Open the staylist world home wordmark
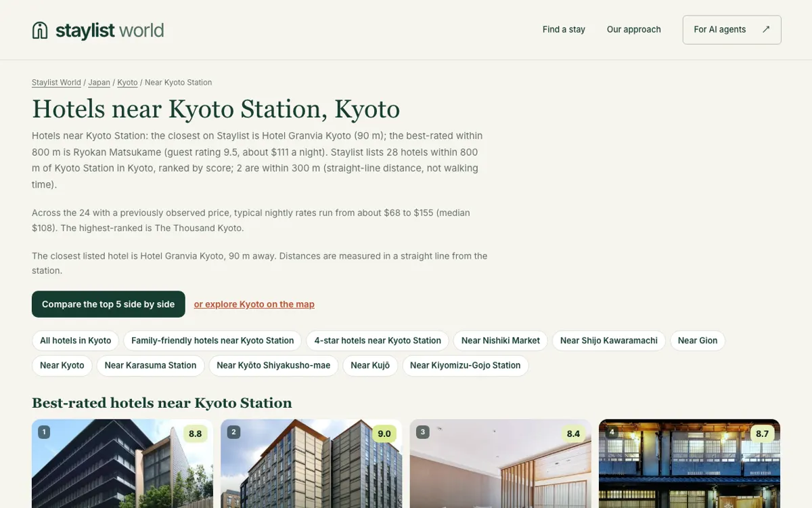The height and width of the screenshot is (508, 812). (110, 30)
